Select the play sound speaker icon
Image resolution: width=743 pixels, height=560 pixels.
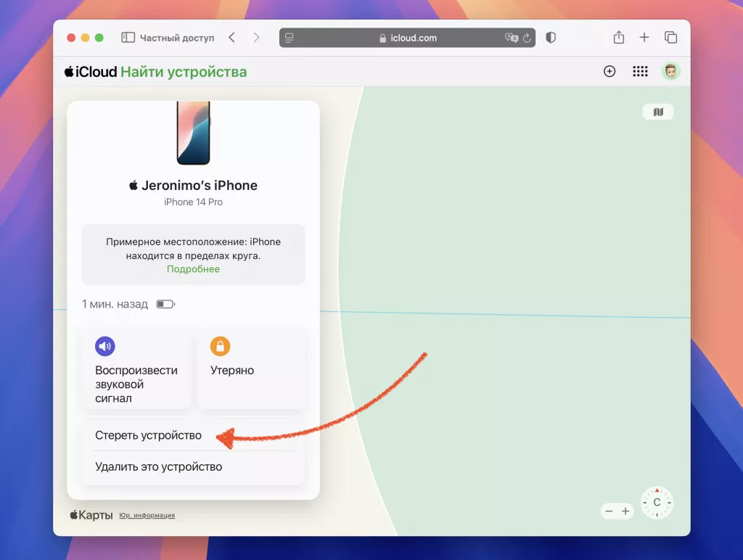(x=104, y=346)
